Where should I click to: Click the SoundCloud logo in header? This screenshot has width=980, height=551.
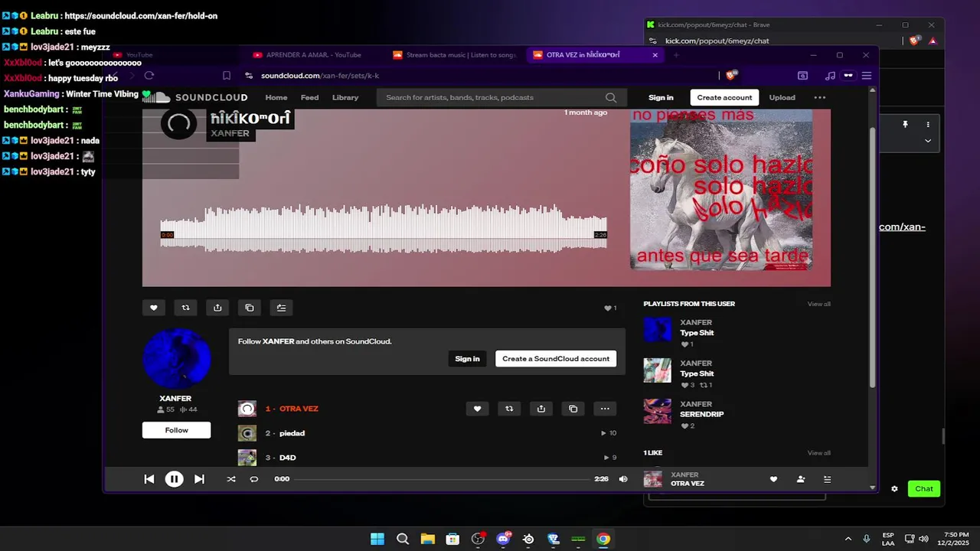[195, 97]
